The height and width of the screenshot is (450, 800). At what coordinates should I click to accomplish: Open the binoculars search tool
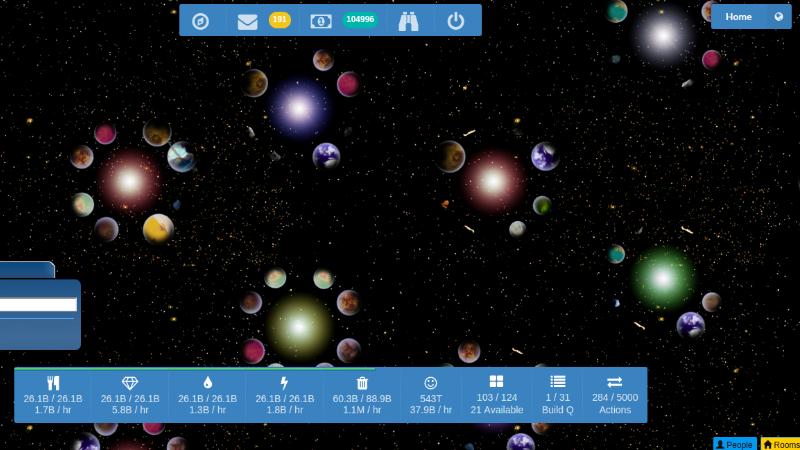[408, 21]
